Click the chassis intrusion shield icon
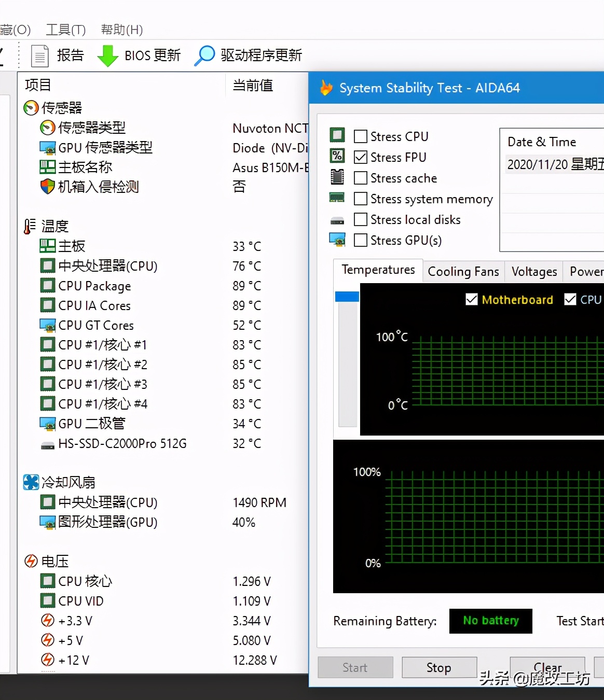The height and width of the screenshot is (700, 604). [48, 187]
